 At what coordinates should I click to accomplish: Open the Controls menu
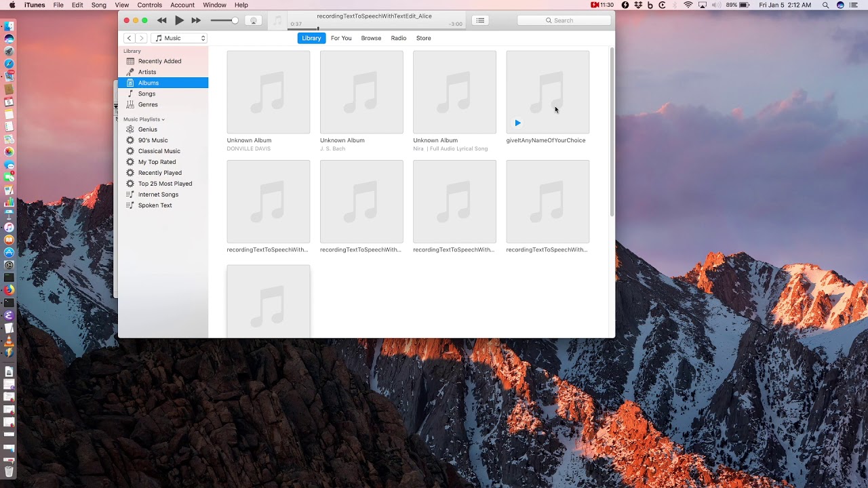click(x=150, y=5)
